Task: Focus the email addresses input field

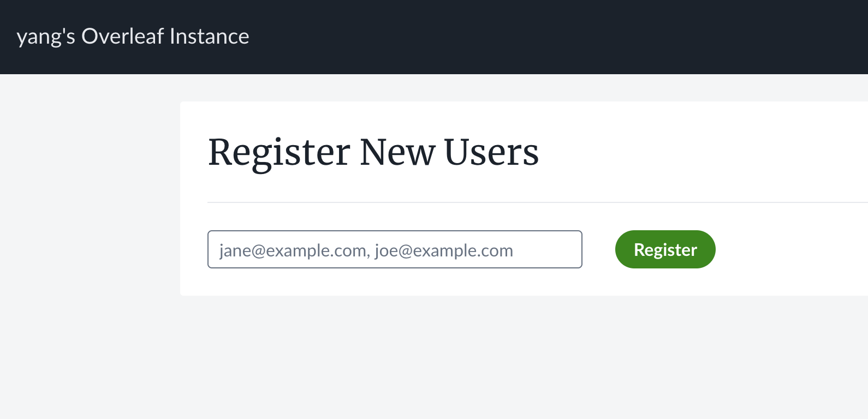Action: [x=394, y=249]
